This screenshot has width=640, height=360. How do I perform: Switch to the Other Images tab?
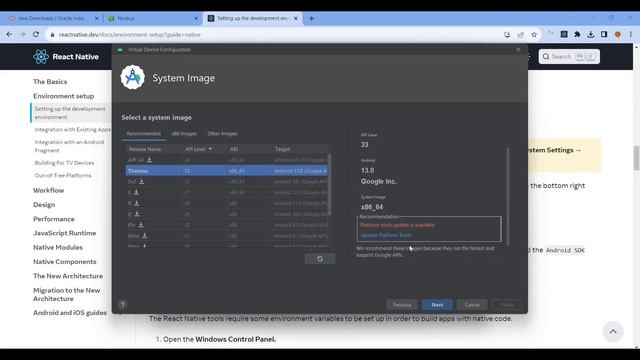pyautogui.click(x=222, y=133)
